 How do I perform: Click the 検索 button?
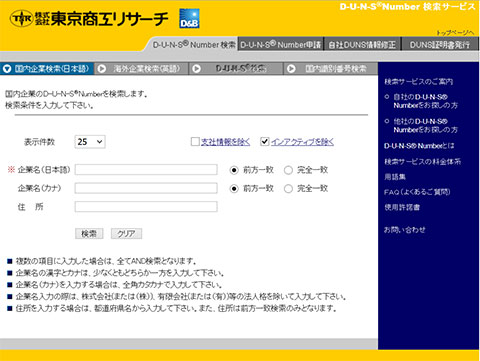[x=89, y=234]
